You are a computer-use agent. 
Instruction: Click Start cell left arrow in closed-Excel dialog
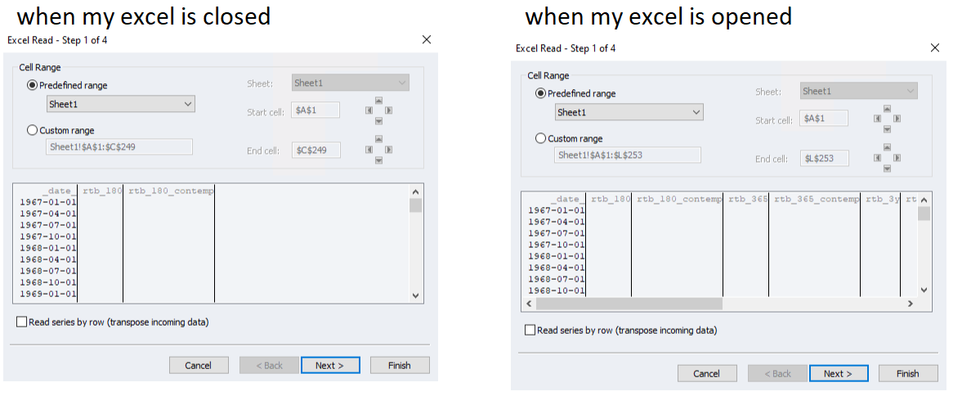click(369, 110)
